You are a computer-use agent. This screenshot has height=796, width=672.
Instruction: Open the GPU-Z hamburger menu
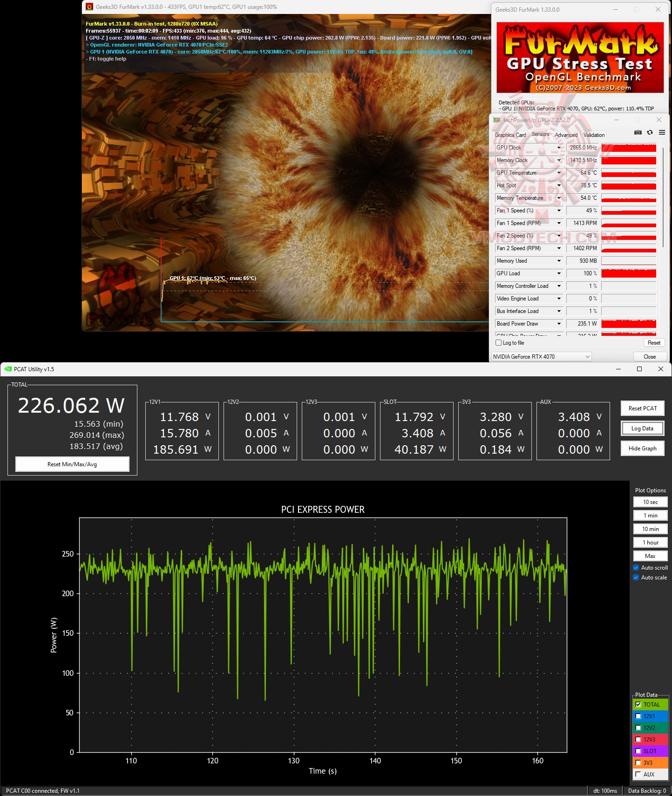[x=662, y=133]
